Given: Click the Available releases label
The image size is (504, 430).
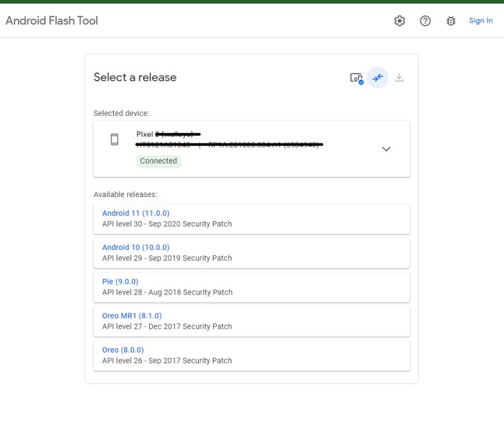Looking at the screenshot, I should tap(125, 195).
